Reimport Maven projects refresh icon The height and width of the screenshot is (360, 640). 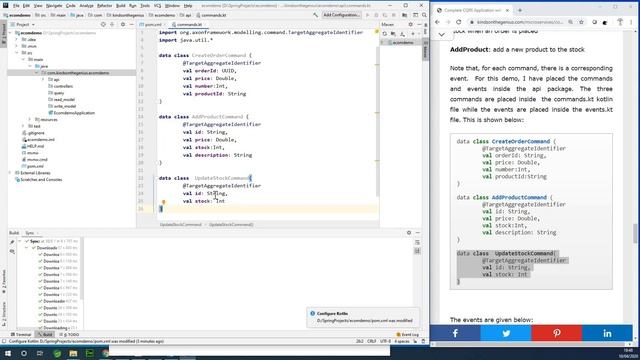[x=384, y=34]
